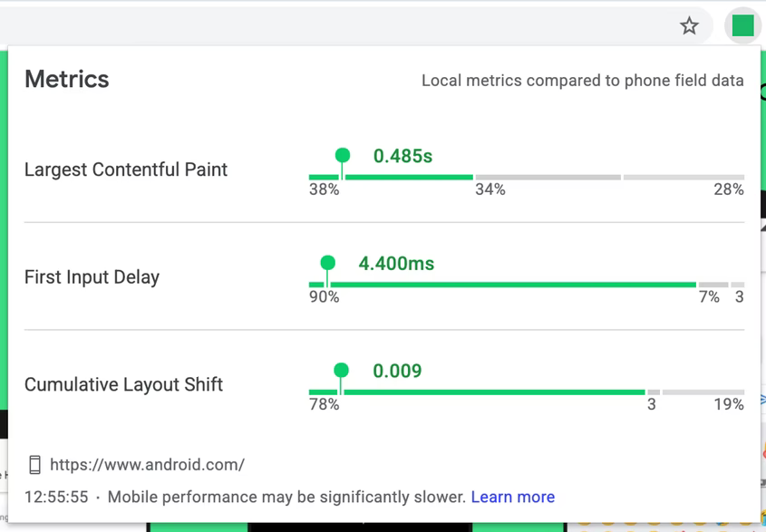Click the 12:55:55 timestamp
This screenshot has width=766, height=532.
pyautogui.click(x=56, y=497)
